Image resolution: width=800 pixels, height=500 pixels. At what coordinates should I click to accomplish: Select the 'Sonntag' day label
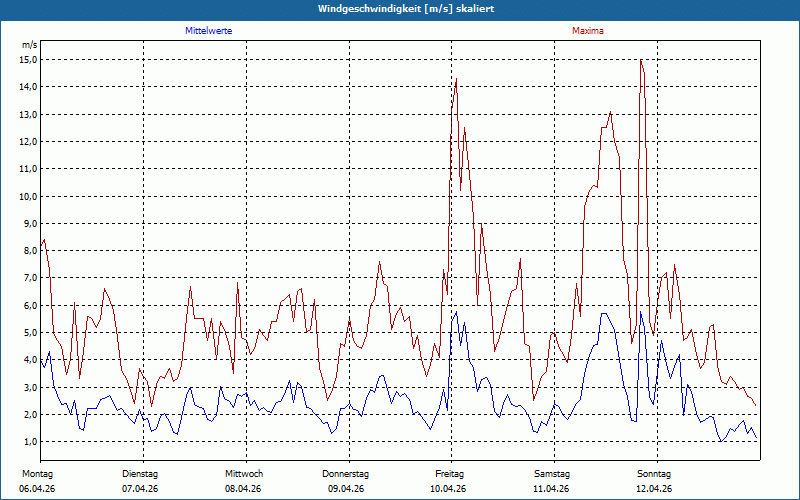pos(654,474)
